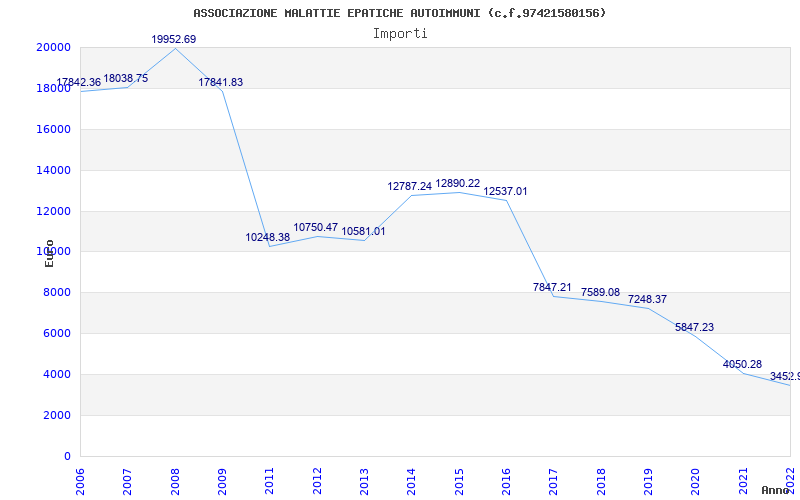Click data label 17842.36 for 2006

(x=79, y=83)
